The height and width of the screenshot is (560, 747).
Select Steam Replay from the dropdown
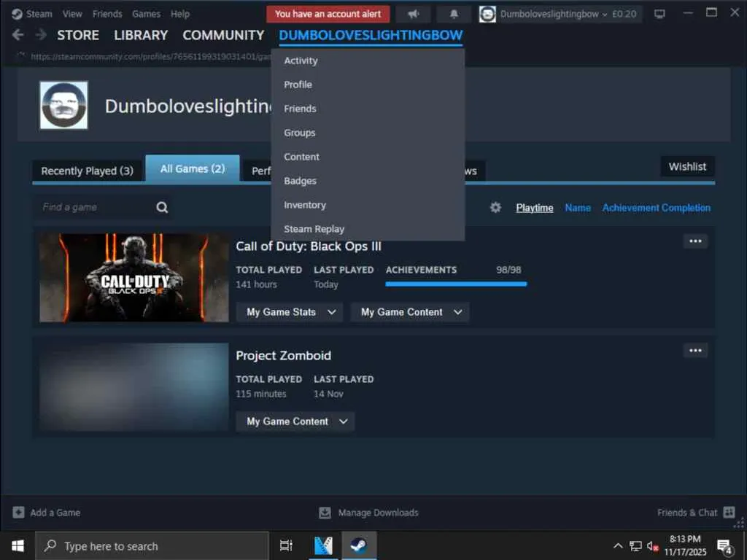(368, 229)
